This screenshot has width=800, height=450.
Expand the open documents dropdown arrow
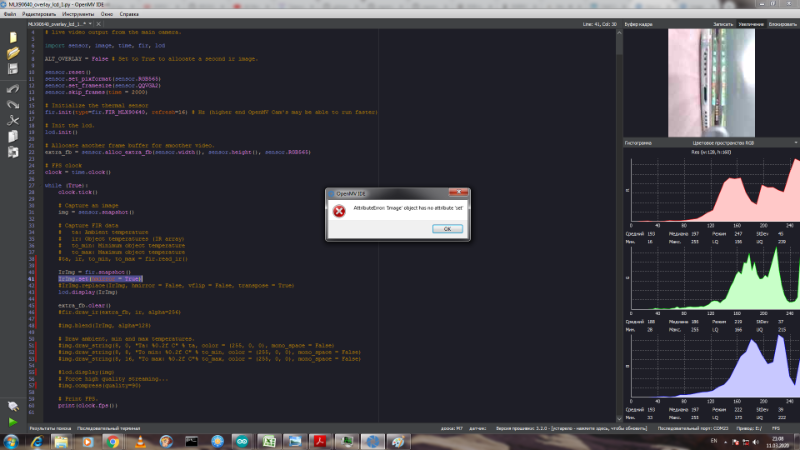coord(90,24)
